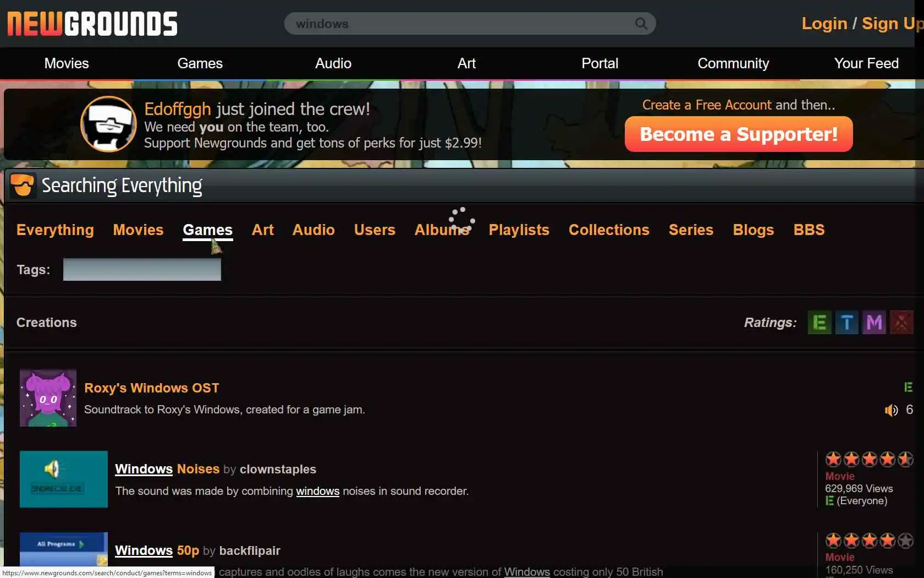This screenshot has height=578, width=924.
Task: Click the Creations section heading
Action: [46, 323]
